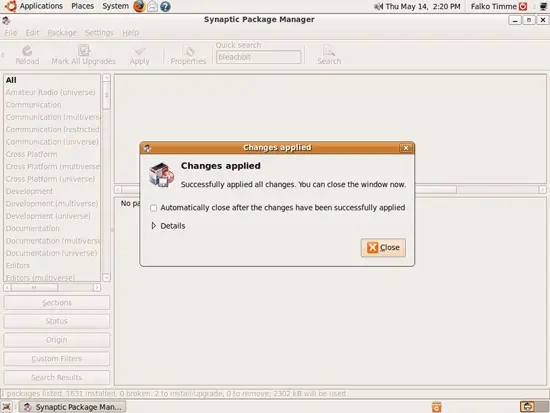Click the category list horizontal scrollbar thumb

click(34, 288)
